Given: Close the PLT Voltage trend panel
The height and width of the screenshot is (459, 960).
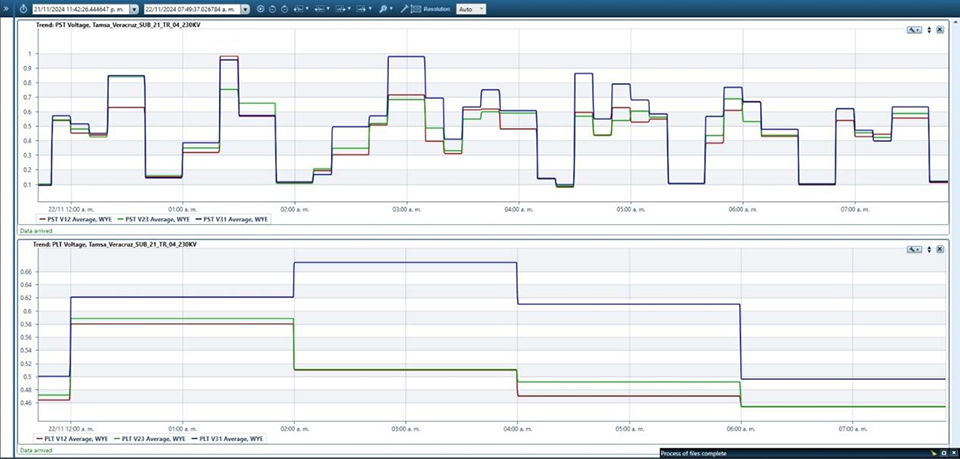Looking at the screenshot, I should pyautogui.click(x=940, y=249).
